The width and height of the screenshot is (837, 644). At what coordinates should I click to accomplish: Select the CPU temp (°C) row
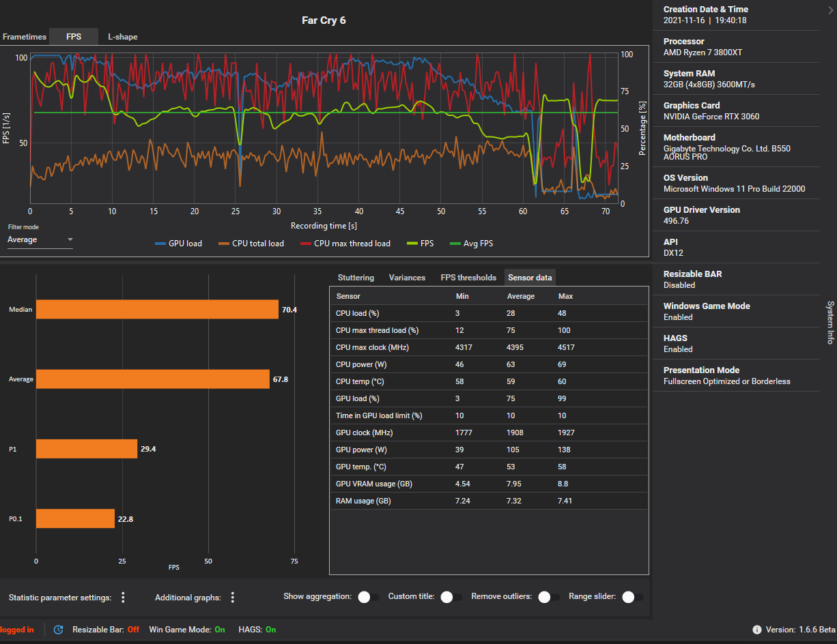tap(489, 381)
